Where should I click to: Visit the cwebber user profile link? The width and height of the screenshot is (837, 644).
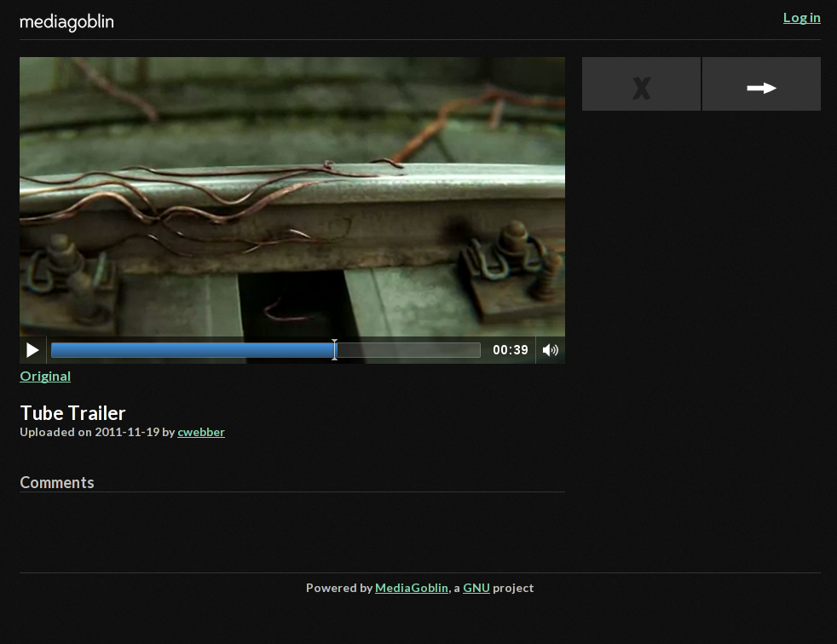point(201,432)
